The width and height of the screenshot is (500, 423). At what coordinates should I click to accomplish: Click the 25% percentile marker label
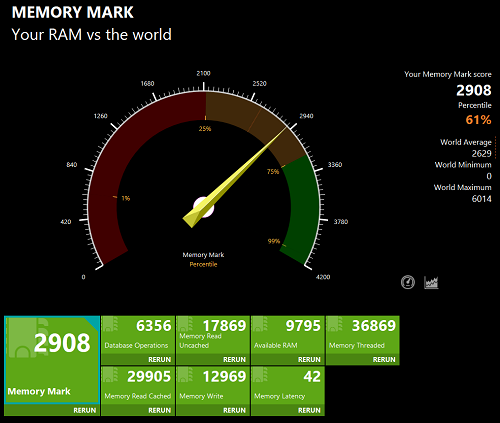pos(205,129)
